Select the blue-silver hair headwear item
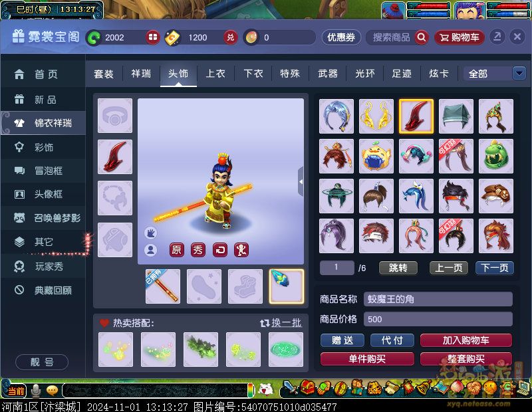 coord(336,116)
